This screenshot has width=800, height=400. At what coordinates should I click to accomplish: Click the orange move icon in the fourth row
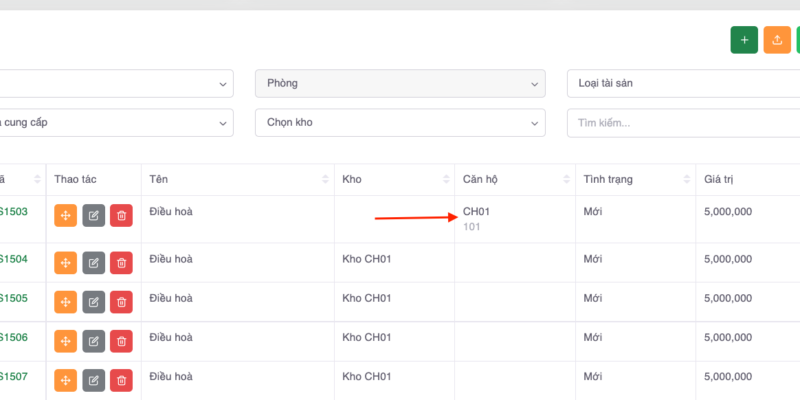click(x=65, y=341)
